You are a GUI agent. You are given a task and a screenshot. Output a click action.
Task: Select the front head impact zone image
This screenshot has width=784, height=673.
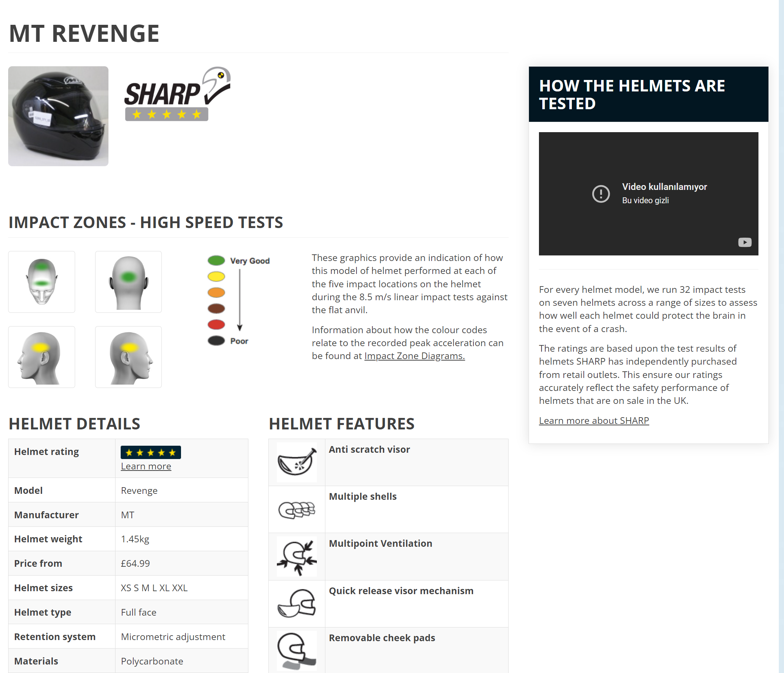point(41,282)
